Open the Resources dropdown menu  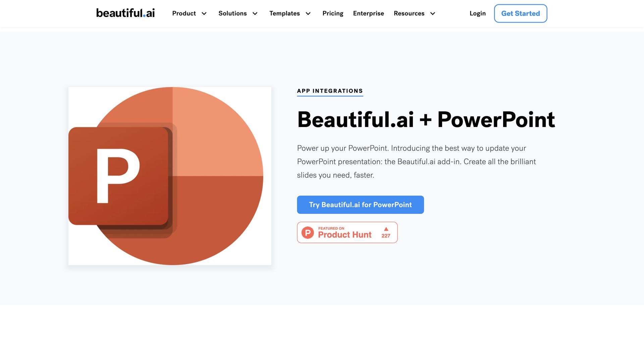(x=409, y=13)
